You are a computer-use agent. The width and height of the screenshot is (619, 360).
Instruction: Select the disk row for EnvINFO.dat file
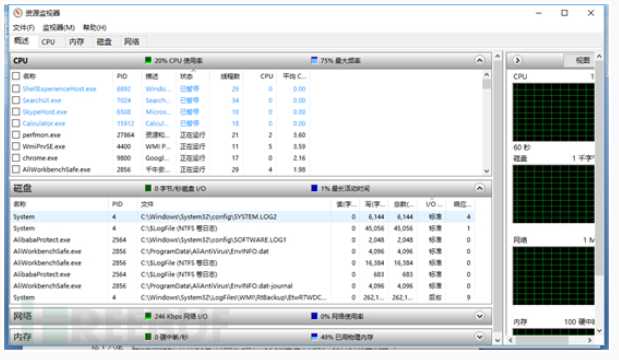click(243, 251)
